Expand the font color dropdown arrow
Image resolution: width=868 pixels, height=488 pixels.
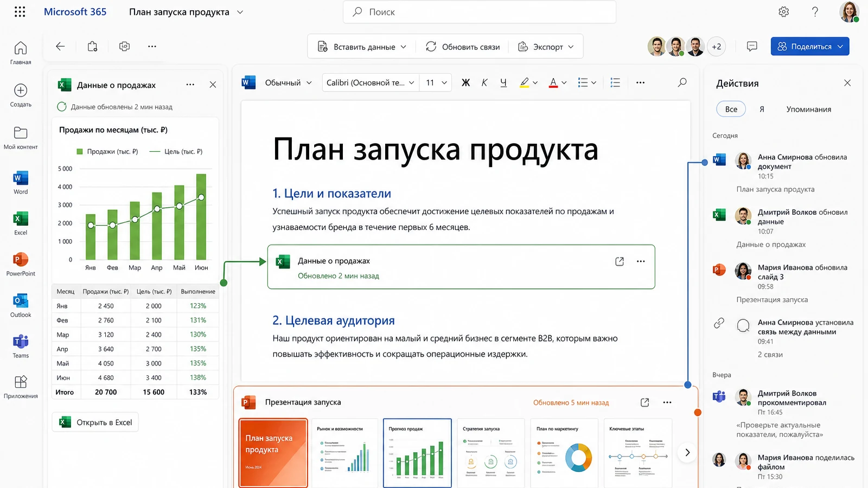[564, 83]
